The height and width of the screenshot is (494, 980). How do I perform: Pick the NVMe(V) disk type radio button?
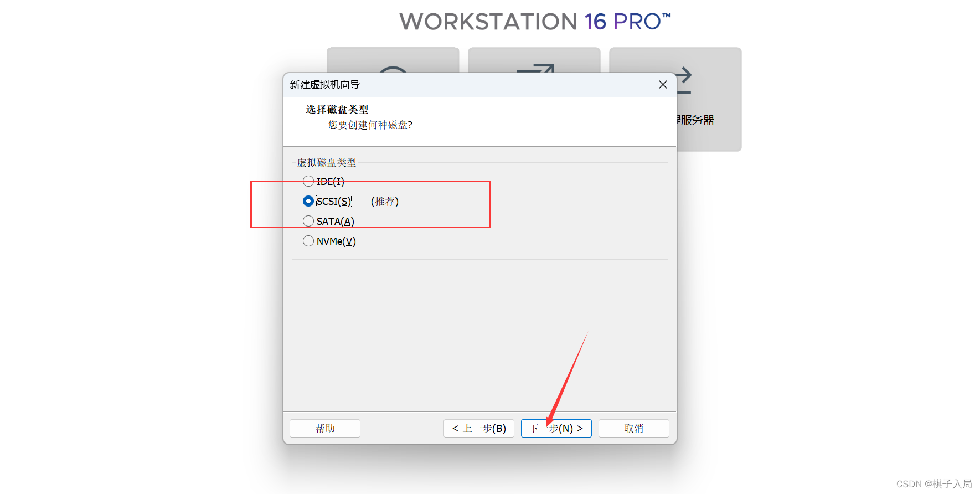(308, 241)
